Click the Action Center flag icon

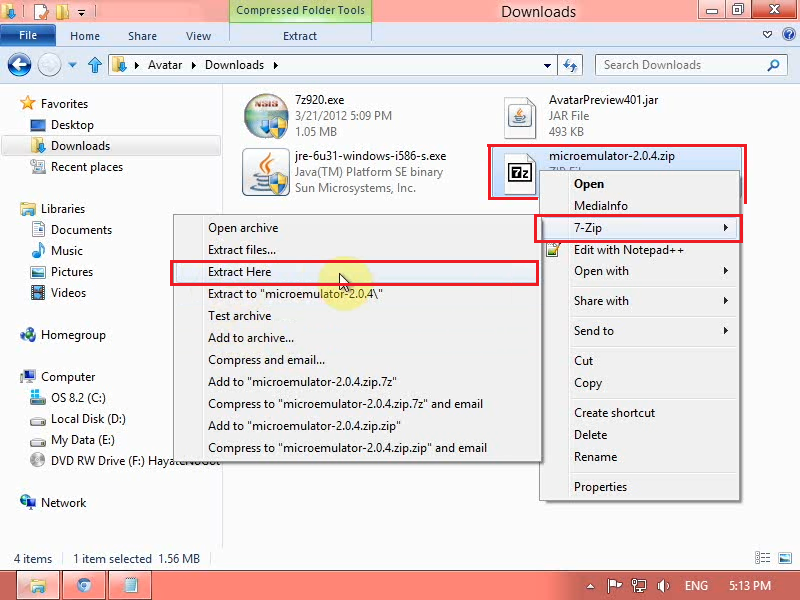pyautogui.click(x=614, y=585)
